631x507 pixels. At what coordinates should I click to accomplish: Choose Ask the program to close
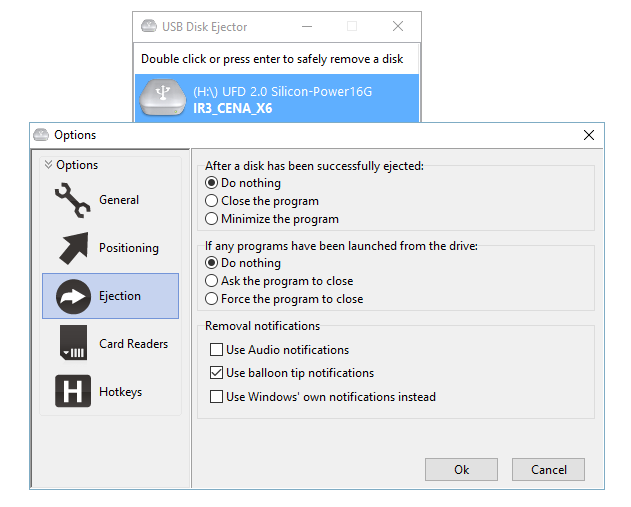(211, 281)
